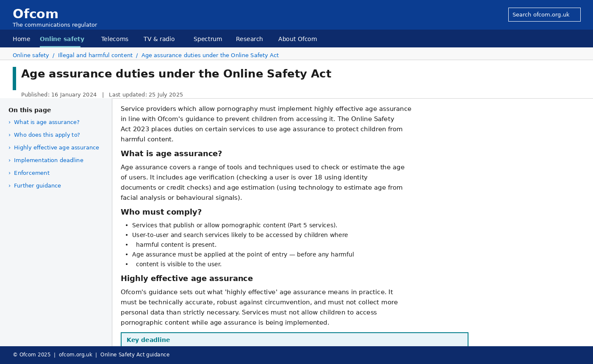593x364 pixels.
Task: Visit About Ofcom from the nav bar
Action: click(298, 39)
